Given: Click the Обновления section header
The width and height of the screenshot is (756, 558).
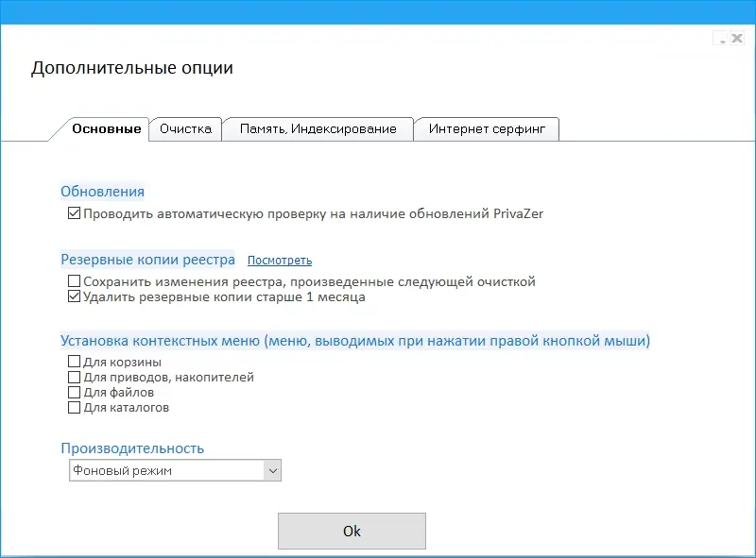Looking at the screenshot, I should point(102,191).
